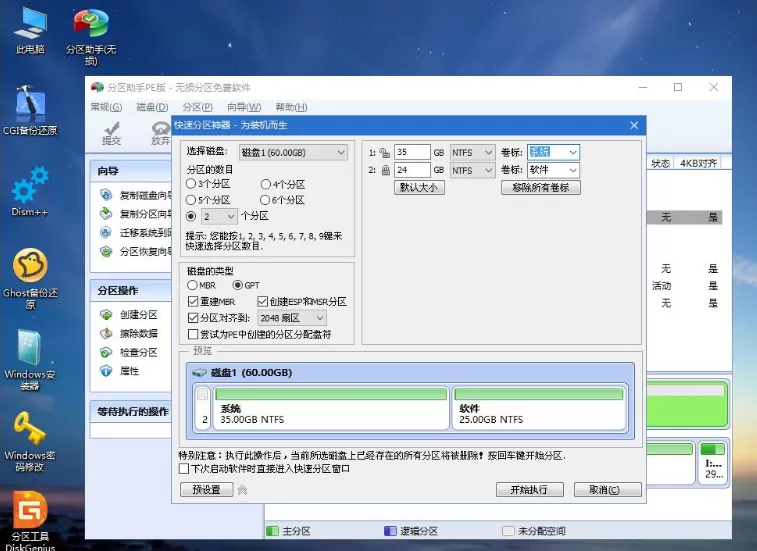757x551 pixels.
Task: Click the lock icon beside partition 2
Action: [385, 170]
